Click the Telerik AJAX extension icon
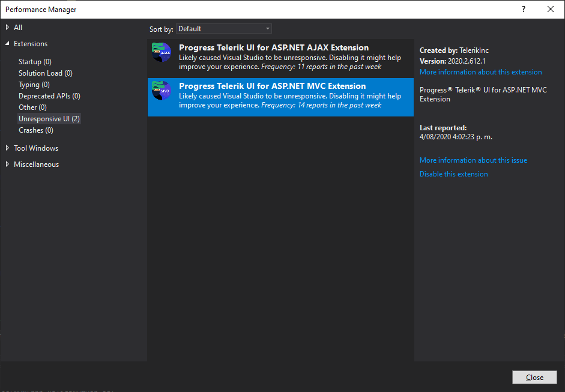Image resolution: width=565 pixels, height=392 pixels. click(162, 52)
